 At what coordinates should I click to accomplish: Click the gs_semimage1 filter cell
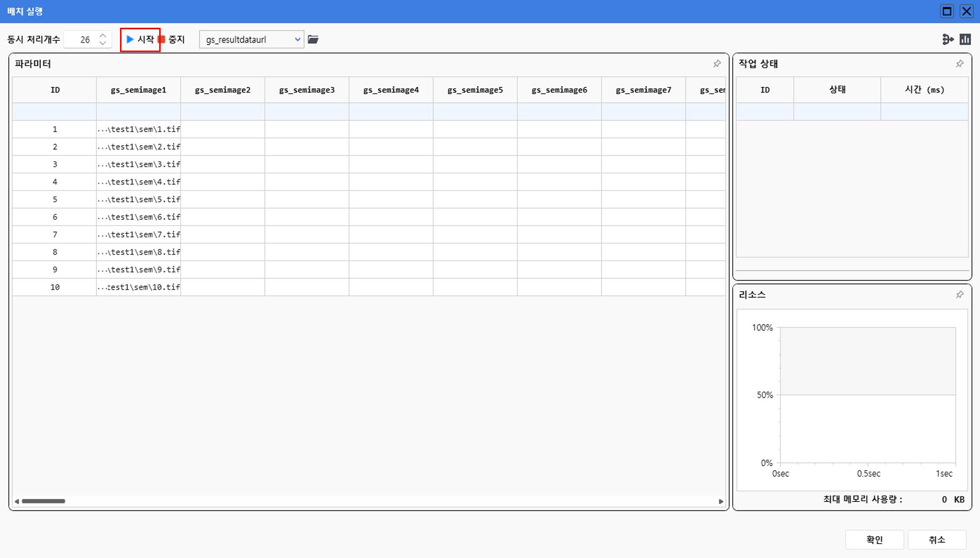click(138, 112)
